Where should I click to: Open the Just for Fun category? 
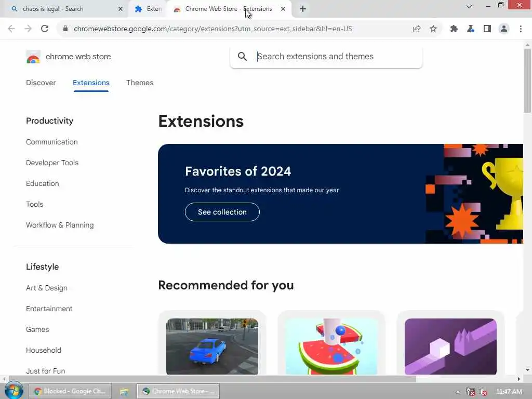tap(46, 371)
